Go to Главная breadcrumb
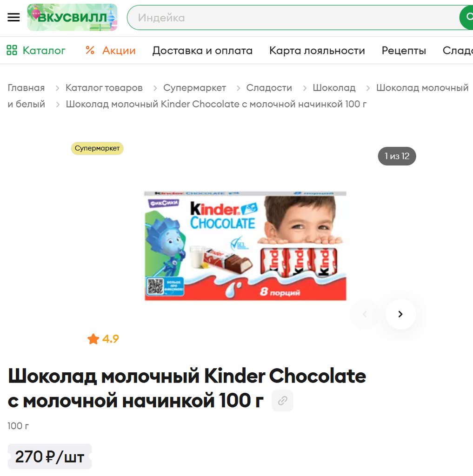 [26, 88]
